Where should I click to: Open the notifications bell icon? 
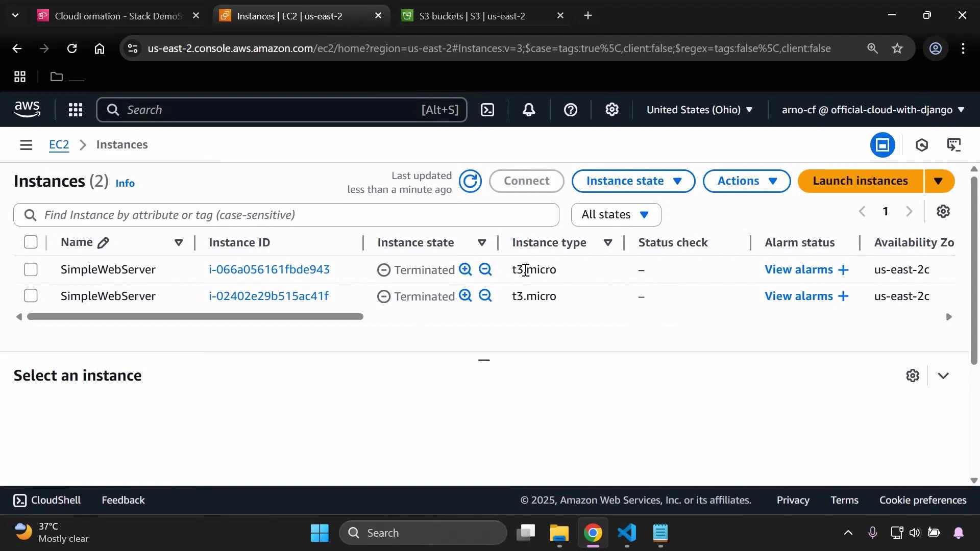[529, 110]
